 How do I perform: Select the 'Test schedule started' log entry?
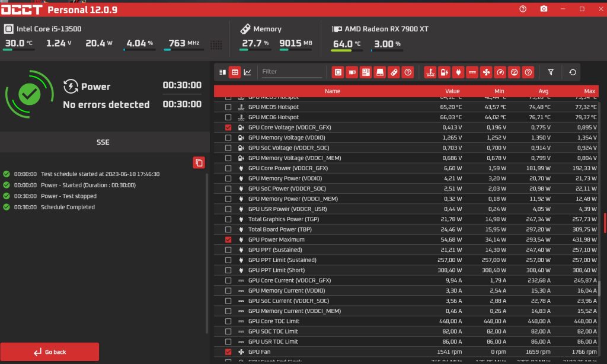(100, 174)
